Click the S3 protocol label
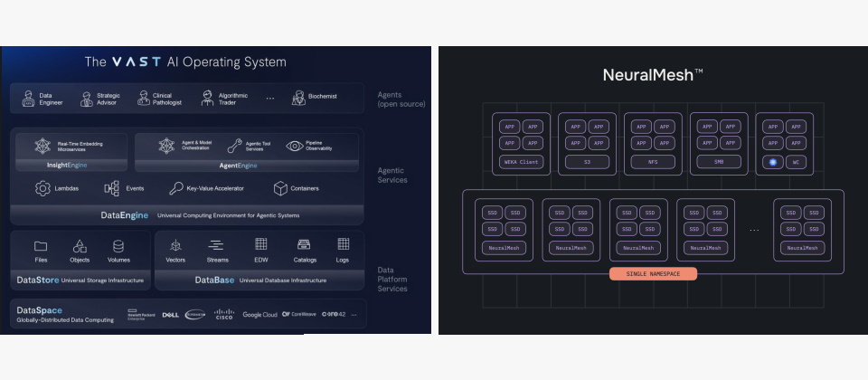 [x=587, y=163]
